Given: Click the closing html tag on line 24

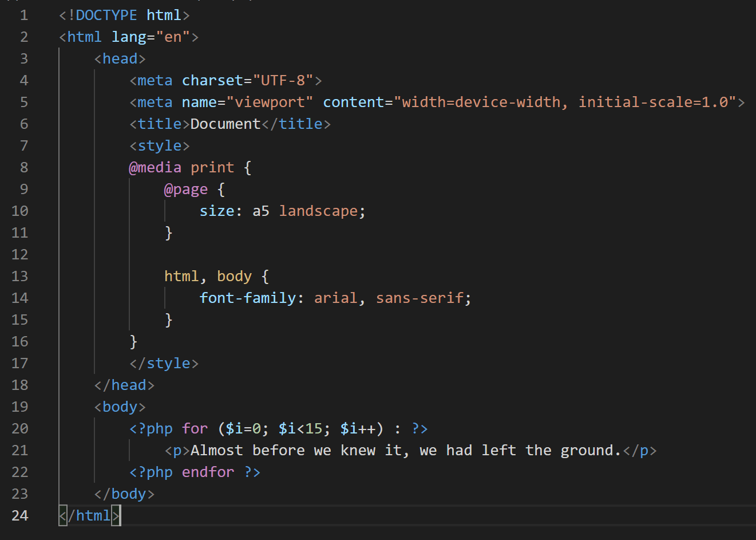Looking at the screenshot, I should tap(89, 515).
